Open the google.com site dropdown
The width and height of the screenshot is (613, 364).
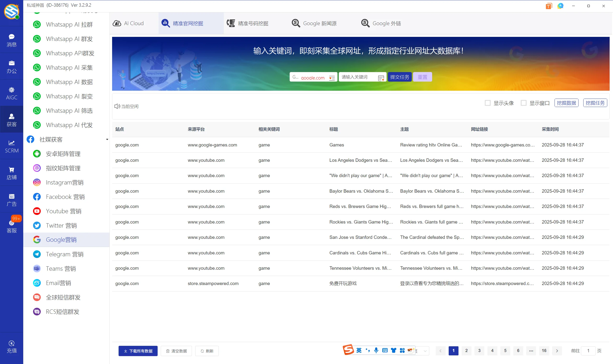coord(332,78)
